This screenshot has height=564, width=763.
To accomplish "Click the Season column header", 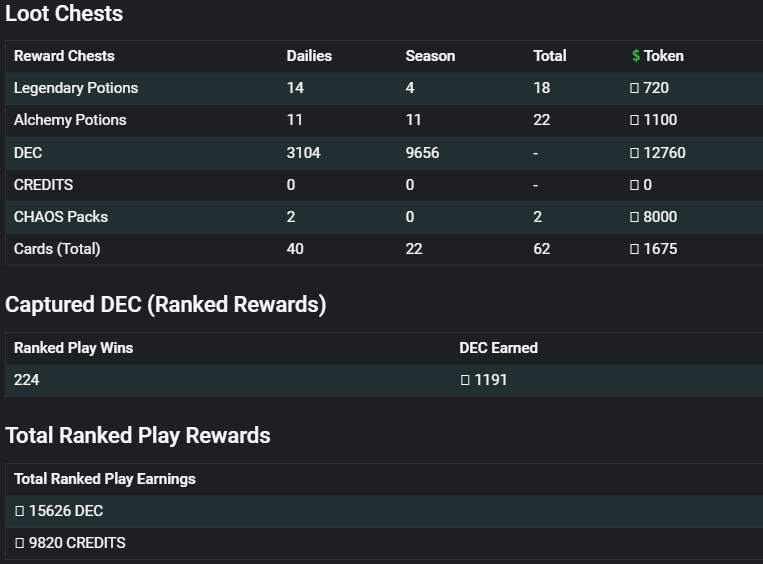I will click(x=430, y=56).
